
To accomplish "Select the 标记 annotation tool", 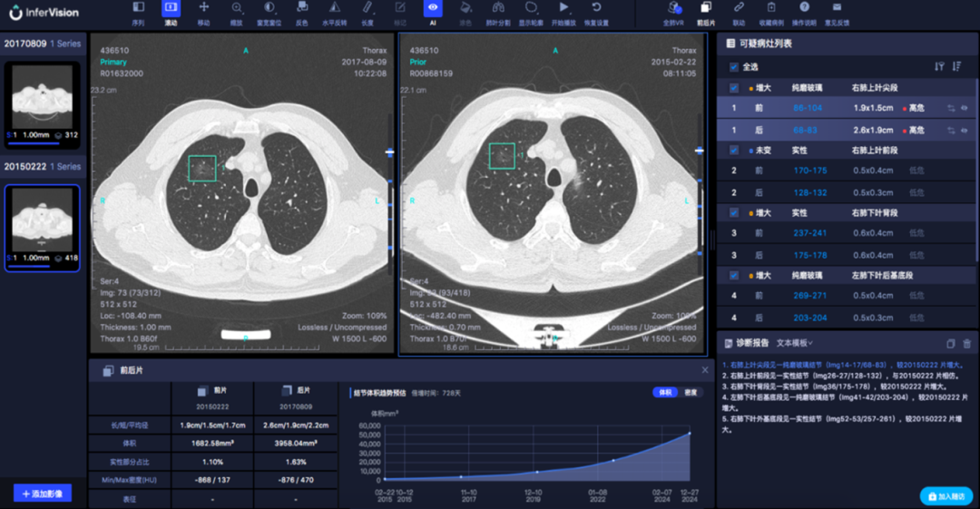I will [400, 13].
